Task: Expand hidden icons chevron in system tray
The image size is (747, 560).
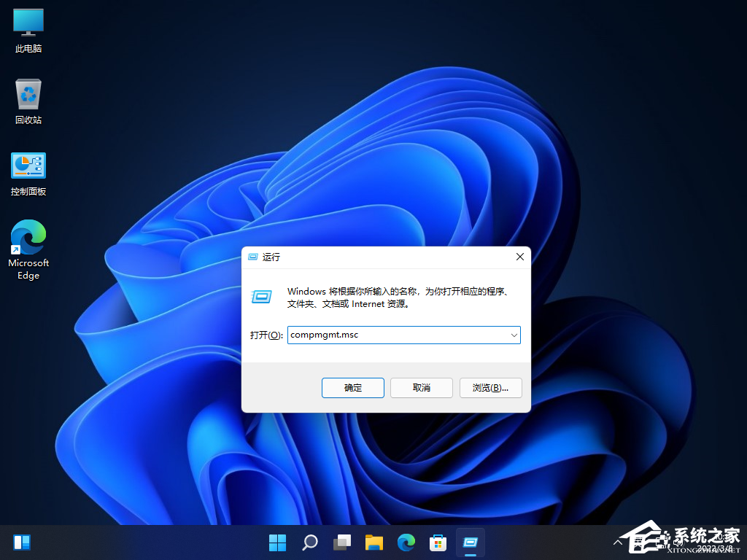Action: (x=616, y=542)
